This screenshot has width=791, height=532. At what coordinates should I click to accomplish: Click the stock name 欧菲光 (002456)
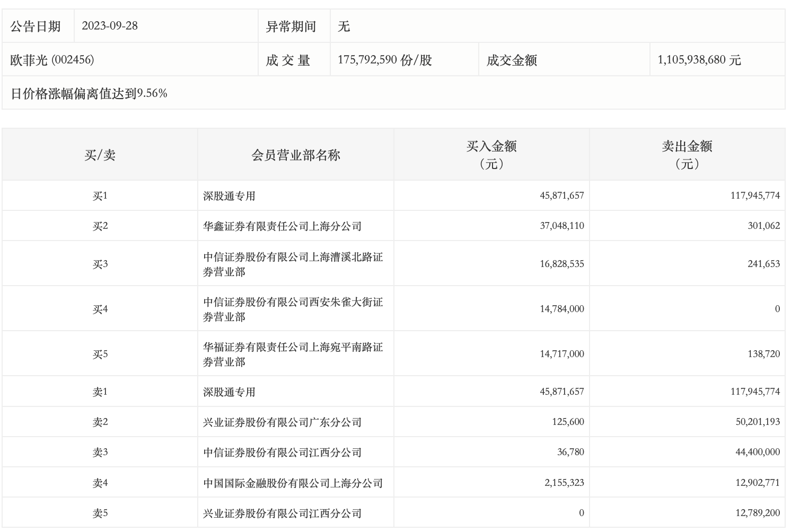[x=52, y=60]
